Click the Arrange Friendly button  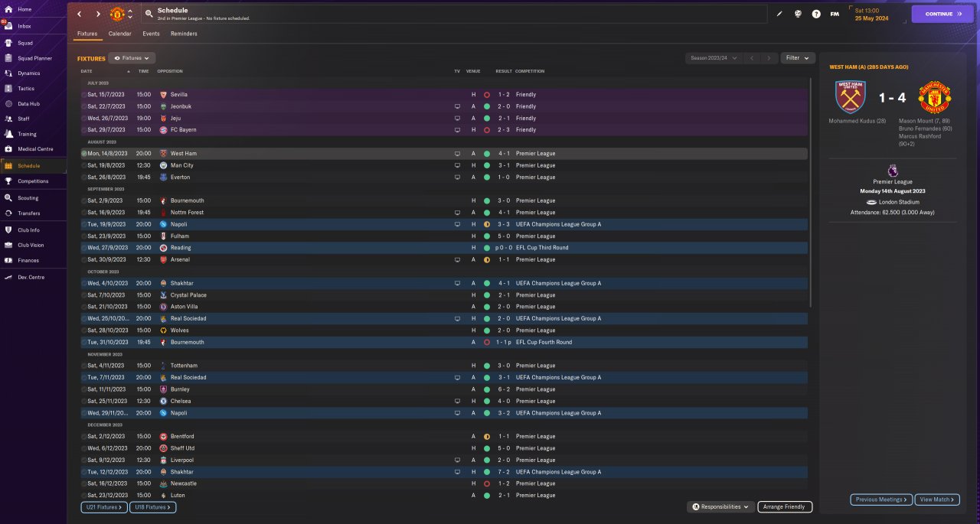[785, 506]
